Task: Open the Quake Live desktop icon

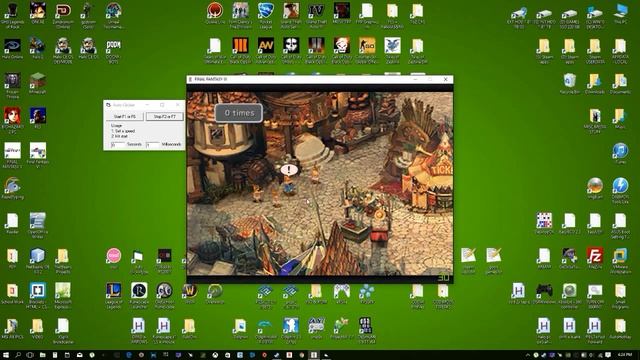Action: (215, 13)
